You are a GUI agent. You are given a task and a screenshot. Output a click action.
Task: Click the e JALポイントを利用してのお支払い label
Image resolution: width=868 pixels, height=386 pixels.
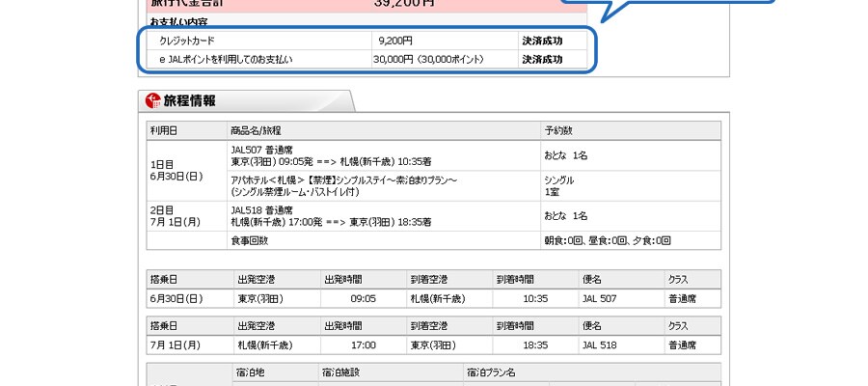pyautogui.click(x=226, y=60)
